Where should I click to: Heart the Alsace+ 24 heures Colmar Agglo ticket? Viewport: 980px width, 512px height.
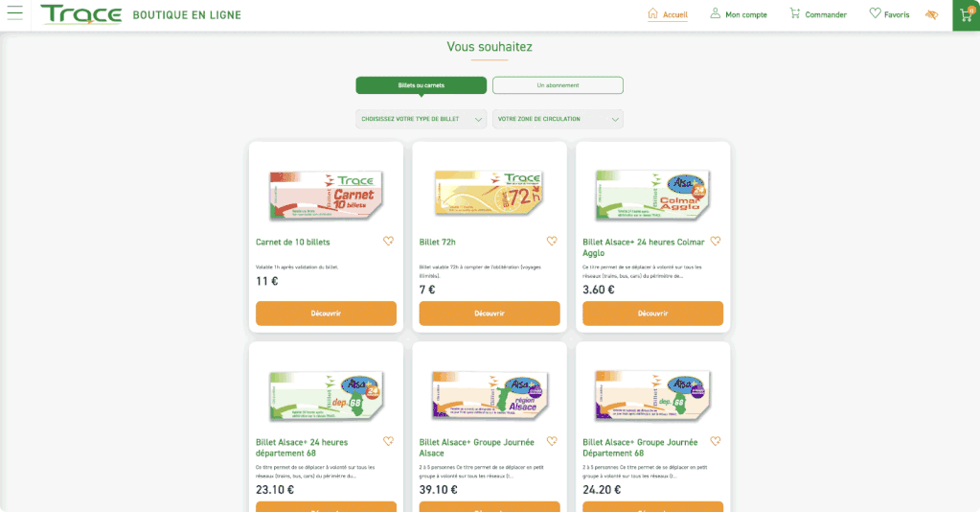[x=716, y=241]
